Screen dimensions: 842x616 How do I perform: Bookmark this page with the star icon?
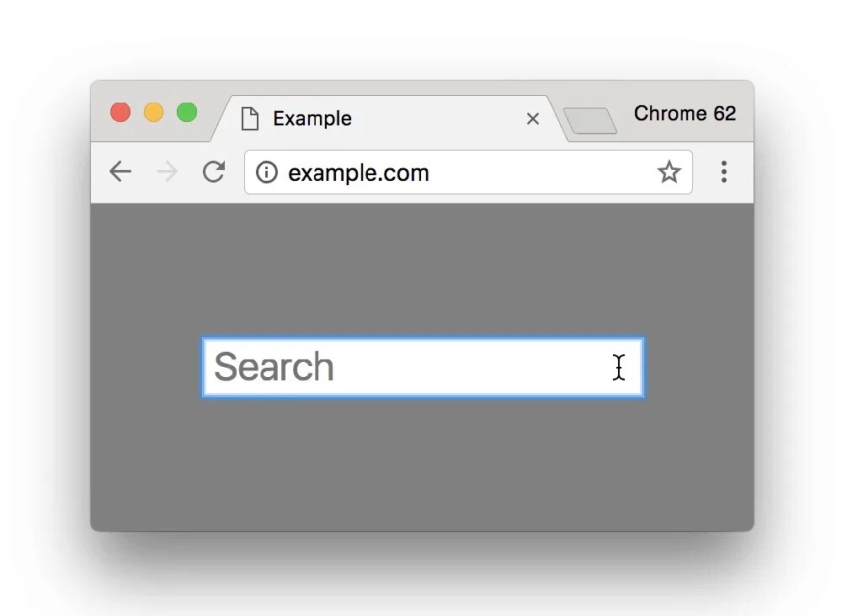point(669,173)
